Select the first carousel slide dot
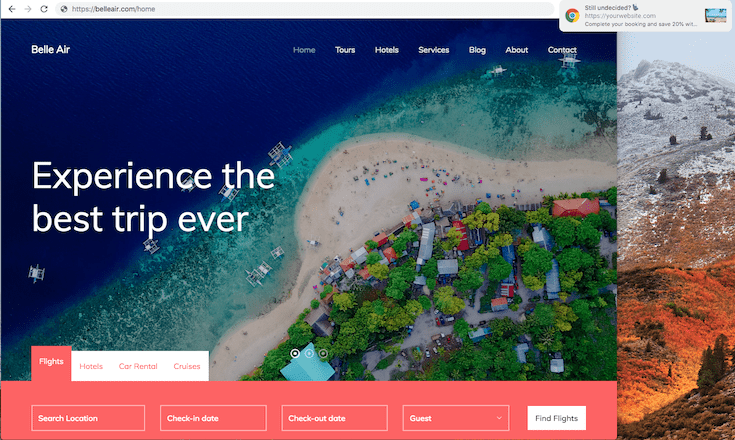Screen dimensions: 735x440 point(295,353)
